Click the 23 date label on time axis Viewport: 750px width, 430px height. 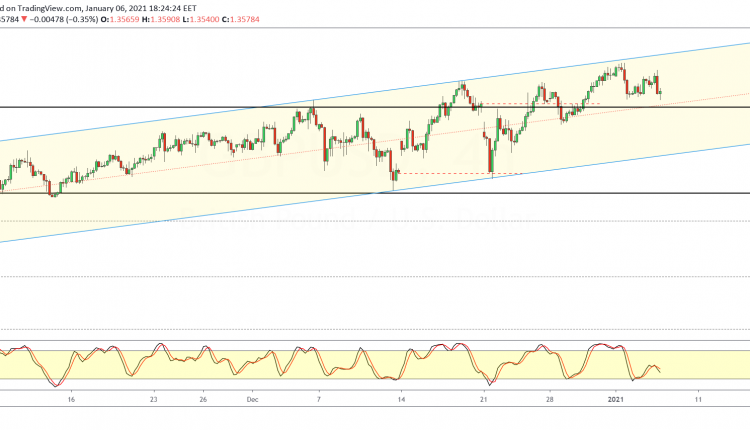pyautogui.click(x=153, y=399)
